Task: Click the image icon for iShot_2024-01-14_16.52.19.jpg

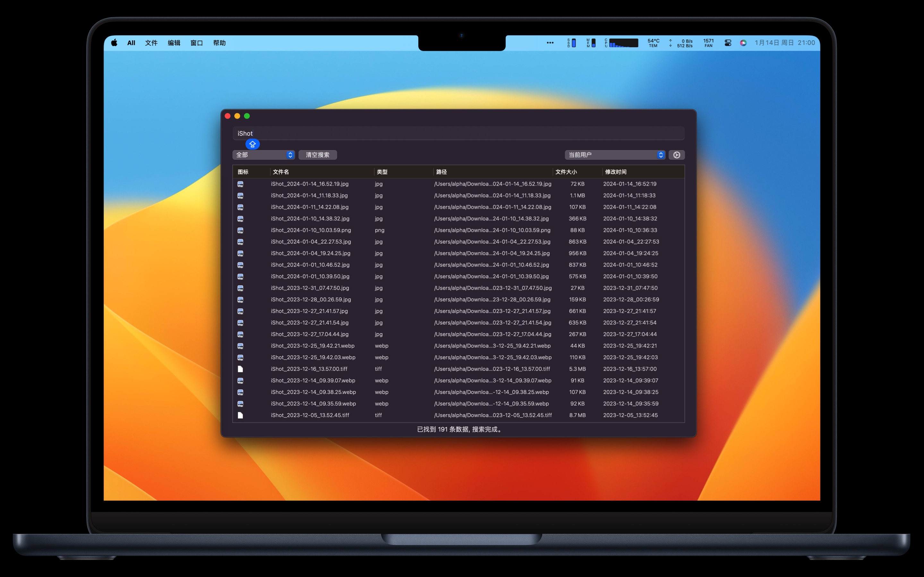Action: point(240,184)
